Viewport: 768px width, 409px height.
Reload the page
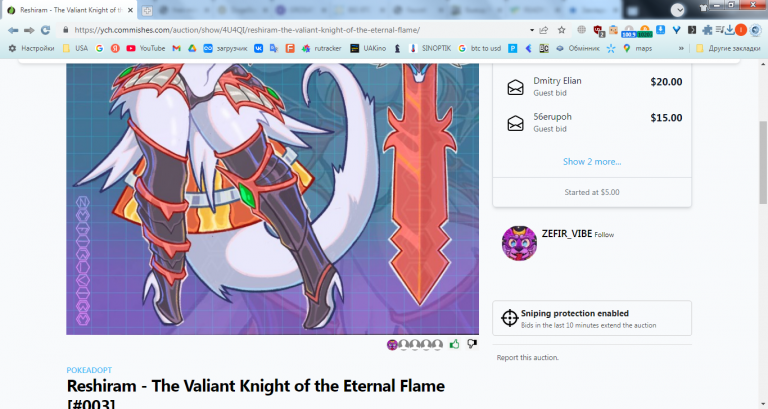click(46, 30)
